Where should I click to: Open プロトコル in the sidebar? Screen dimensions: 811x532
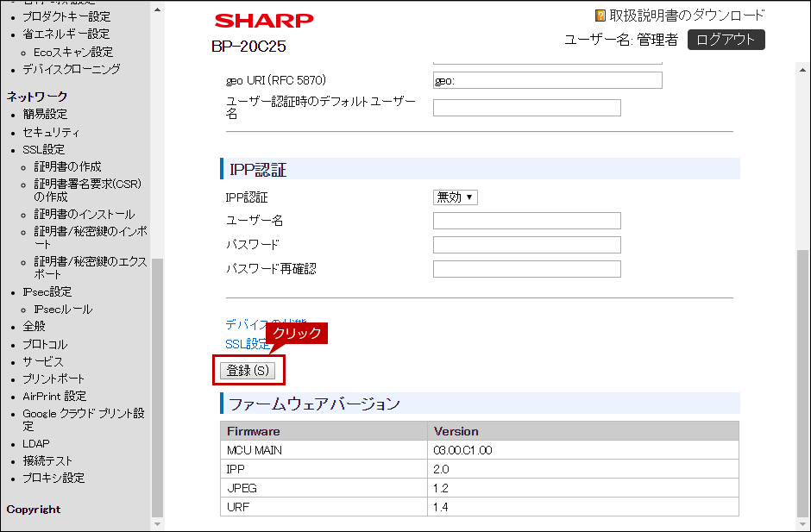(x=45, y=344)
